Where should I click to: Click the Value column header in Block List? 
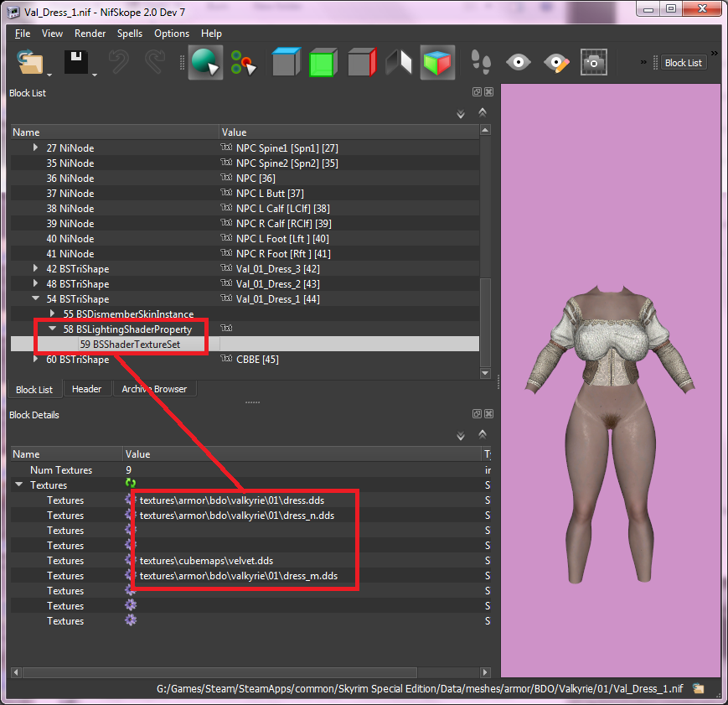tap(349, 132)
